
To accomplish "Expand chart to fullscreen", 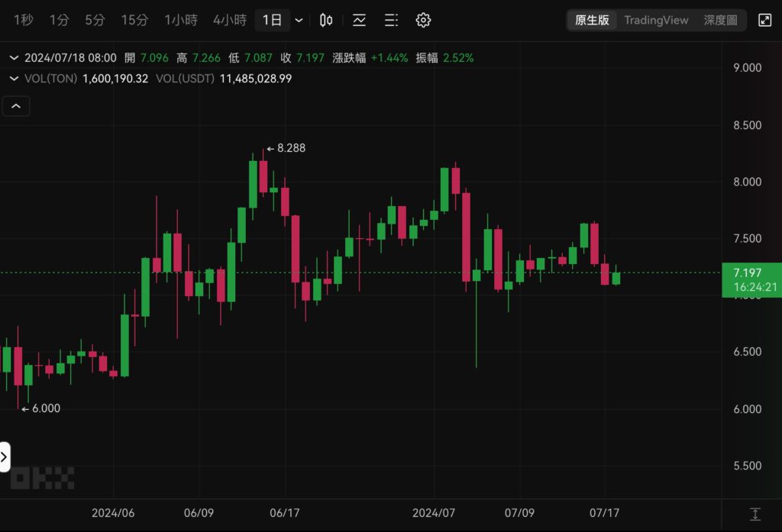I will [x=764, y=20].
